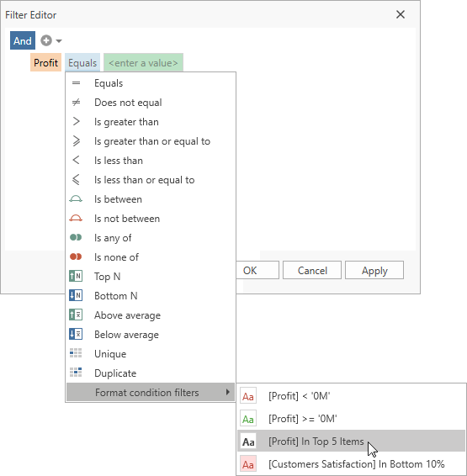Click the plus icon to add condition

tap(46, 40)
